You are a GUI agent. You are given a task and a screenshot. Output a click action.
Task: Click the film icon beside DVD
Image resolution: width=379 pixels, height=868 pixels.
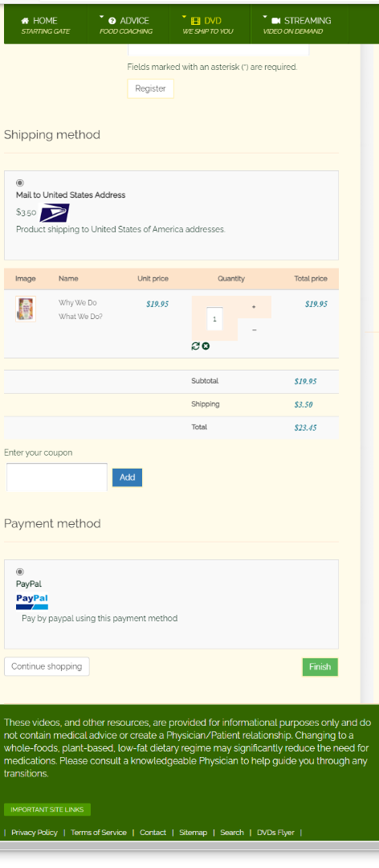[x=195, y=21]
